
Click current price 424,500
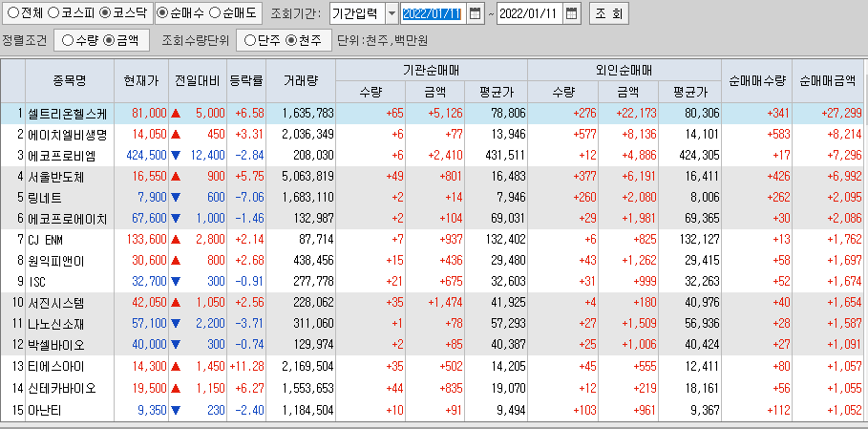click(146, 156)
